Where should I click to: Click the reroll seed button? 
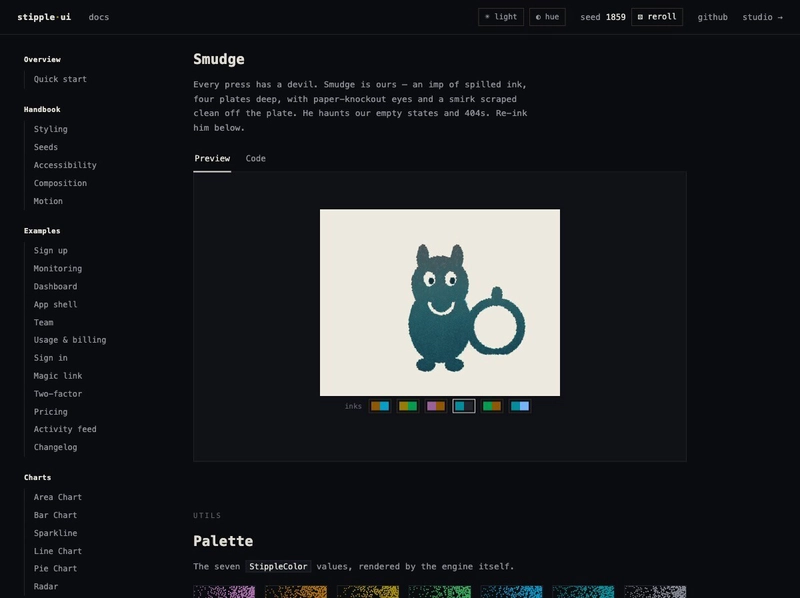coord(657,17)
